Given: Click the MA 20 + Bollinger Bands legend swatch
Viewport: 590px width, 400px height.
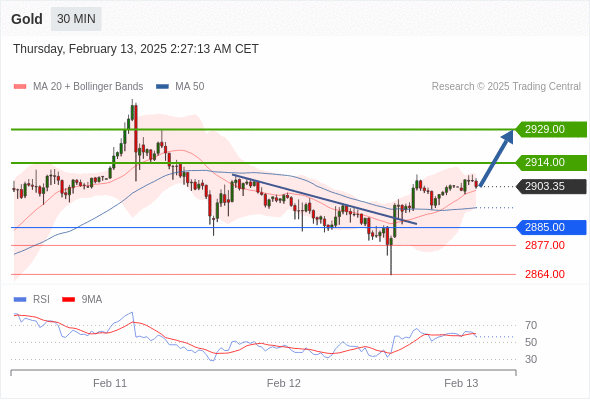Looking at the screenshot, I should click(x=20, y=87).
